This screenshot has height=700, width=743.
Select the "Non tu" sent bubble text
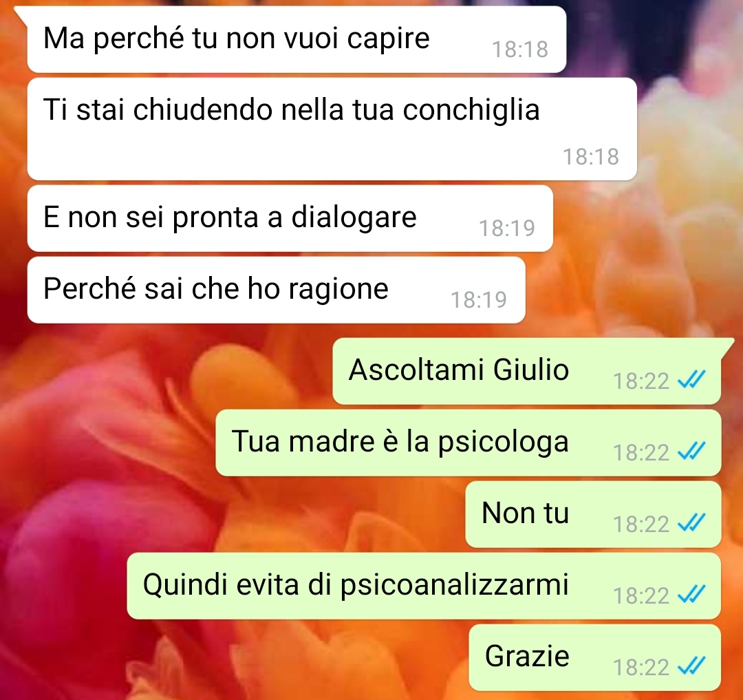pos(525,513)
